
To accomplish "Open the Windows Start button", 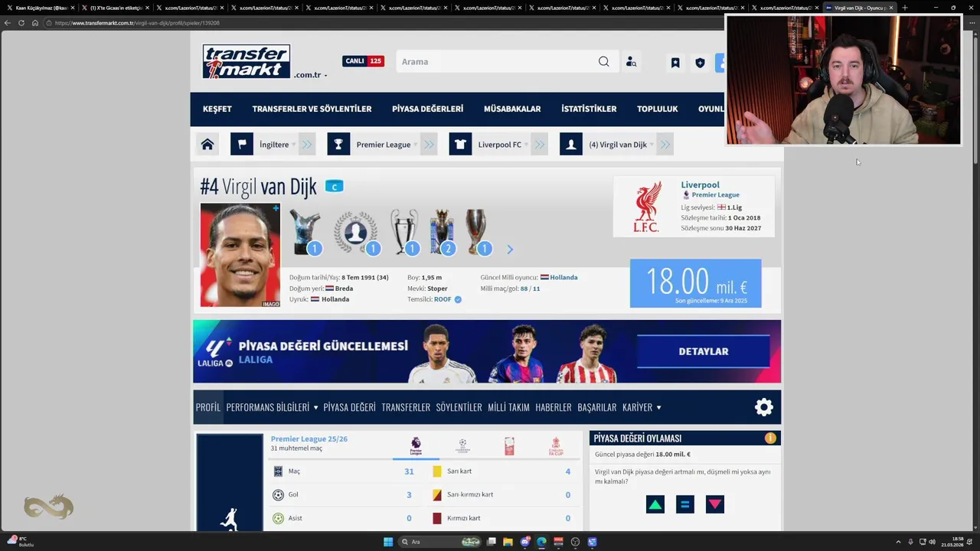I will click(388, 542).
